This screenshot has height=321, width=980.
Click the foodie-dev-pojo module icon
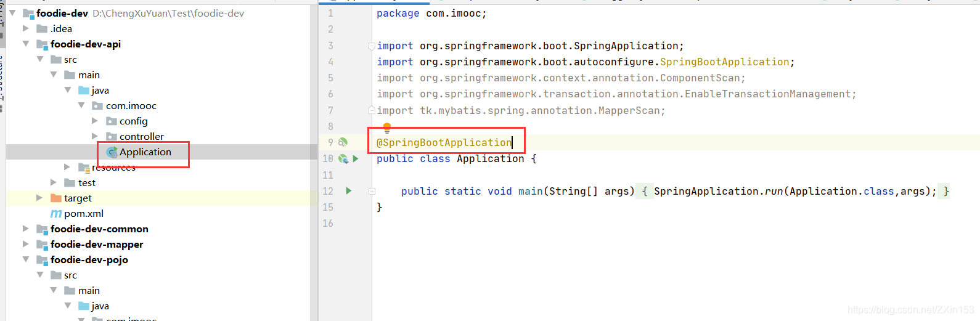pyautogui.click(x=43, y=260)
